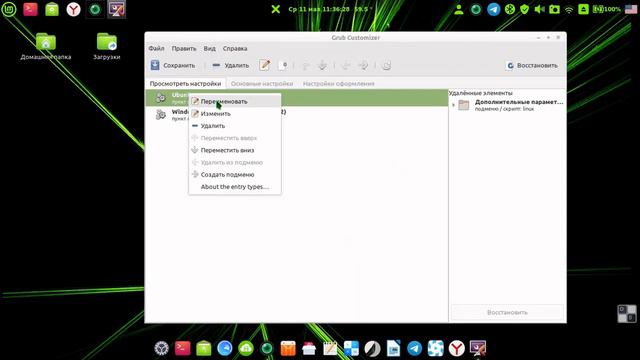640x360 pixels.
Task: Click the new entry page icon in toolbar
Action: pos(283,65)
